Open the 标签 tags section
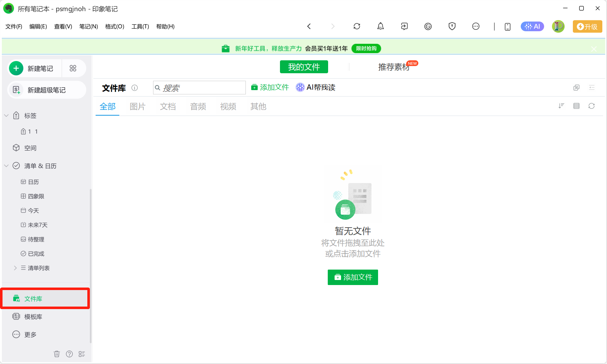Screen dimensions: 607x364 [30, 116]
